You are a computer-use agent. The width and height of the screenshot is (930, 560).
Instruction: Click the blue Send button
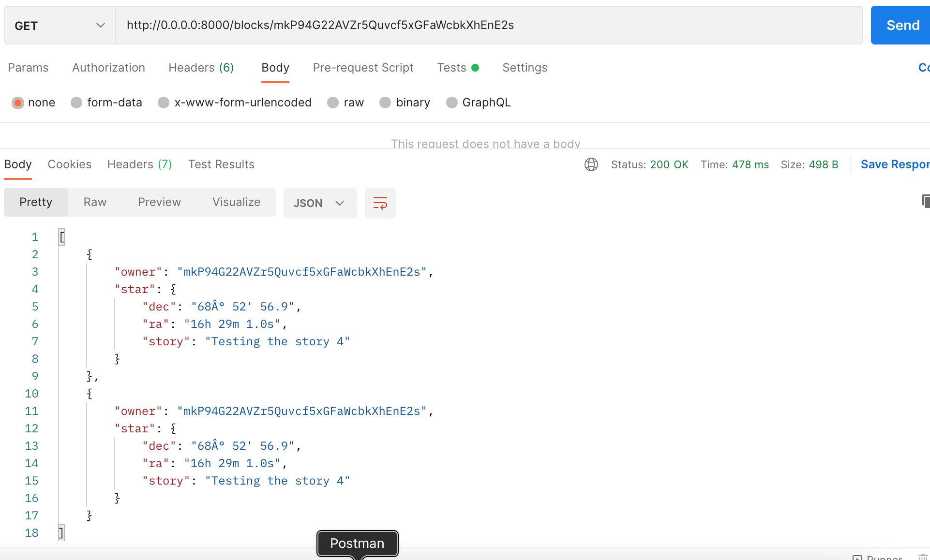tap(900, 25)
